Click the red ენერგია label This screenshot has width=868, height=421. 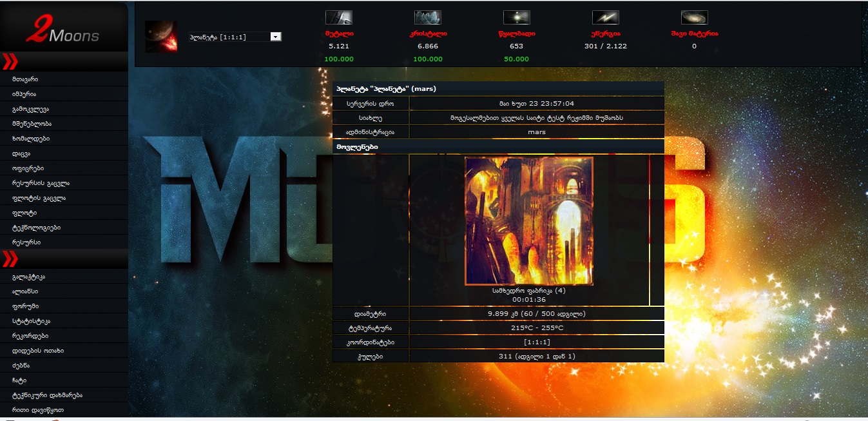[605, 34]
